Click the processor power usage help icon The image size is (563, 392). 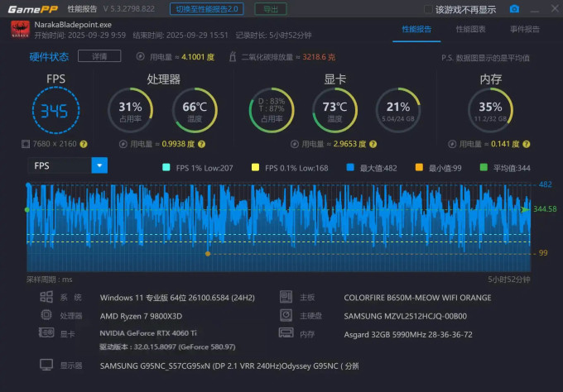(202, 144)
